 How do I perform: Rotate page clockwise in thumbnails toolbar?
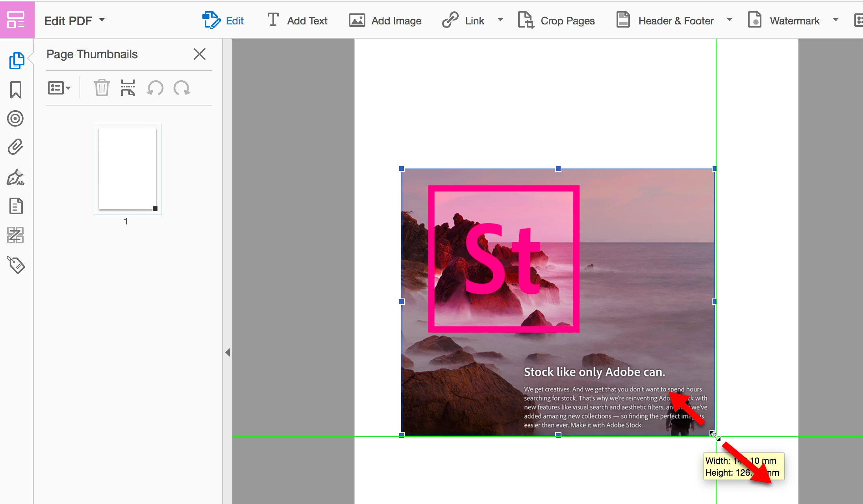pos(182,87)
